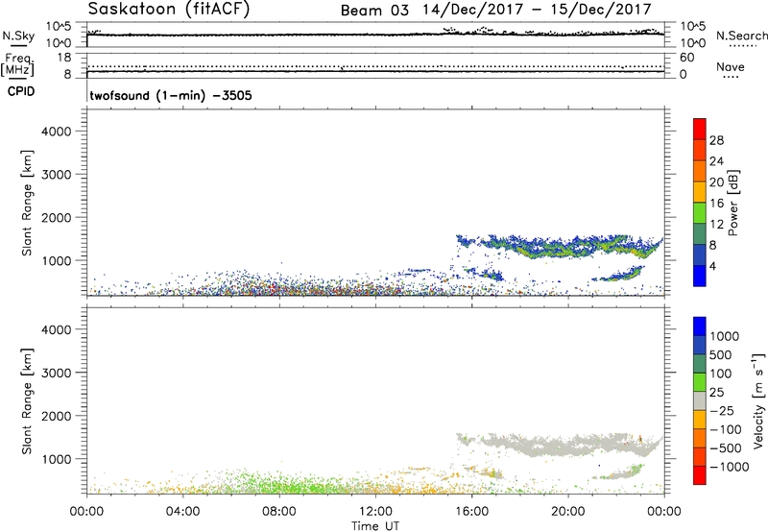Screen dimensions: 768x532
Task: Click the 'Nave' legend label
Action: pos(730,67)
